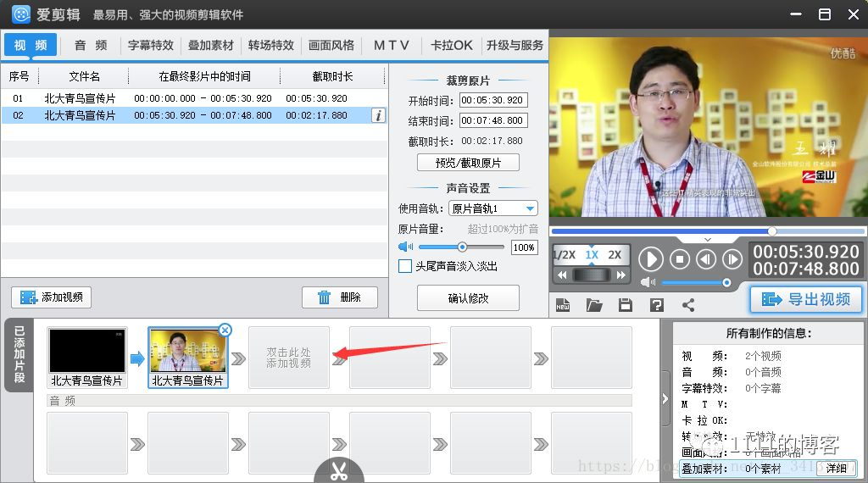Open help with the question mark icon
This screenshot has width=868, height=483.
[x=657, y=305]
